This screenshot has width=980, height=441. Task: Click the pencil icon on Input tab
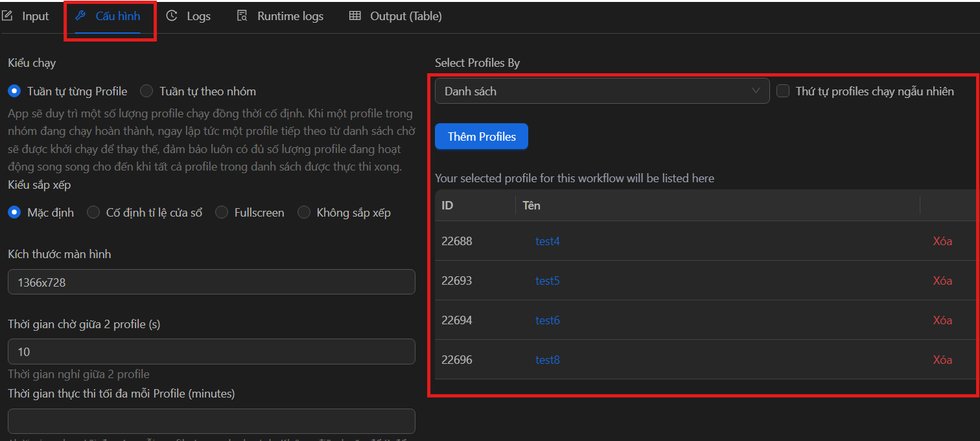pyautogui.click(x=8, y=16)
